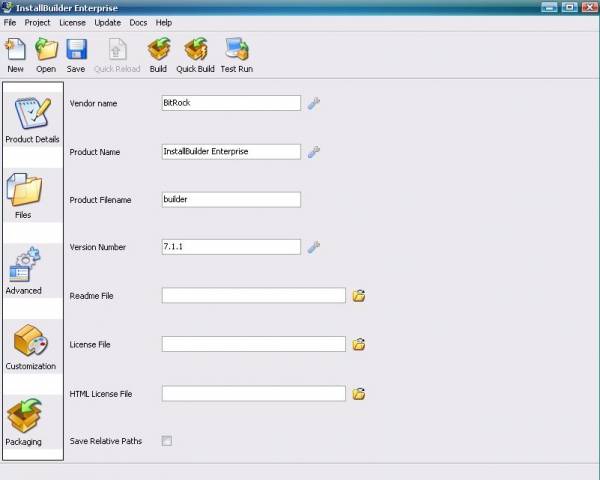
Task: Open the License menu
Action: tap(72, 23)
